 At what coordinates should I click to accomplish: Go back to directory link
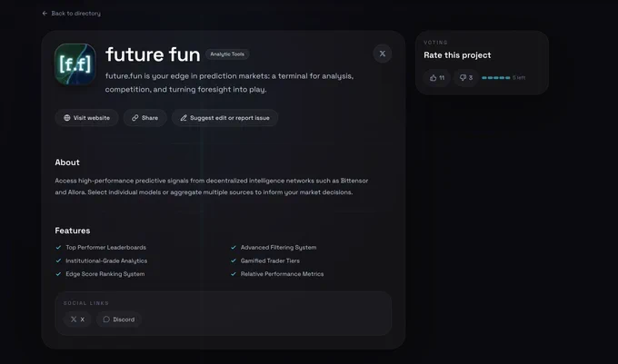click(x=71, y=14)
